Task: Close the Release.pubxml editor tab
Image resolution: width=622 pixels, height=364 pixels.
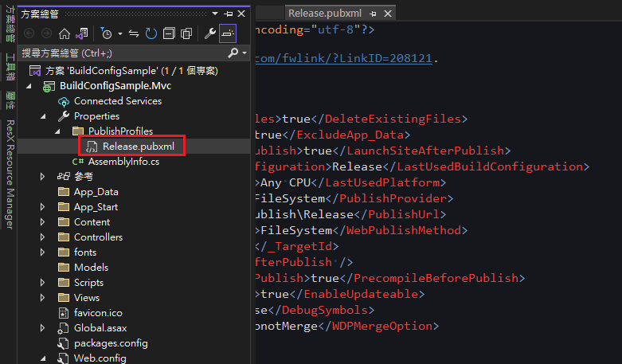Action: 388,14
